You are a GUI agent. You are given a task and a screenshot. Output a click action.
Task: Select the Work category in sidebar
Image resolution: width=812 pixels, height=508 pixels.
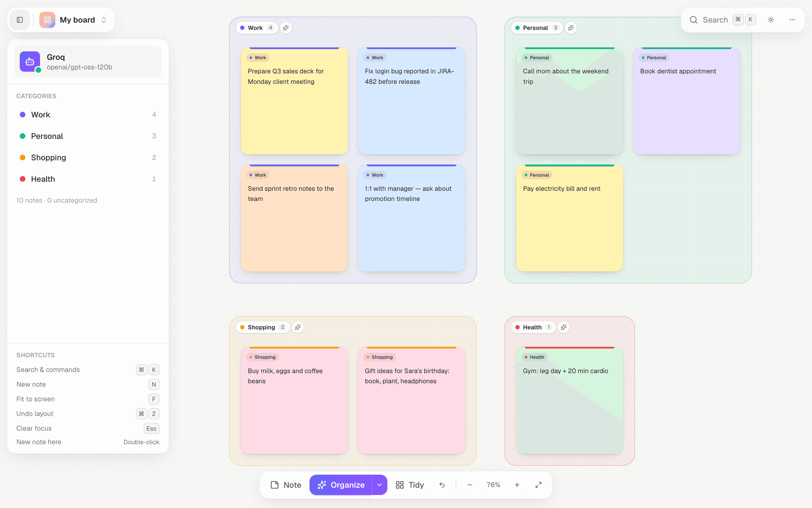pyautogui.click(x=88, y=115)
